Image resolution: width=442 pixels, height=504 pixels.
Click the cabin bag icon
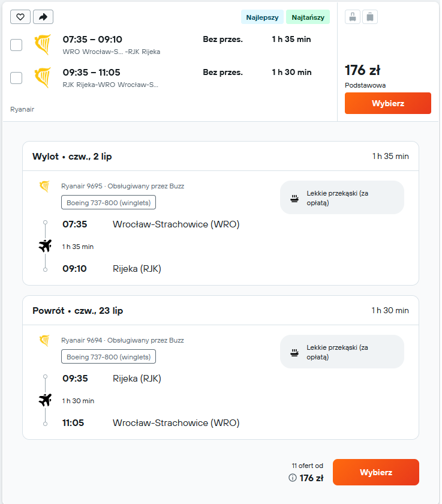[x=353, y=17]
